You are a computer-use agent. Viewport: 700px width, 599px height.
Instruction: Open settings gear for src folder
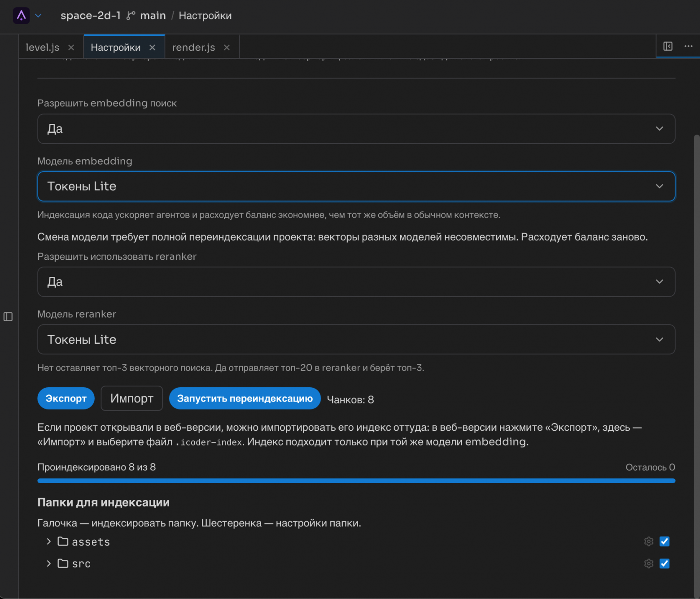click(648, 564)
